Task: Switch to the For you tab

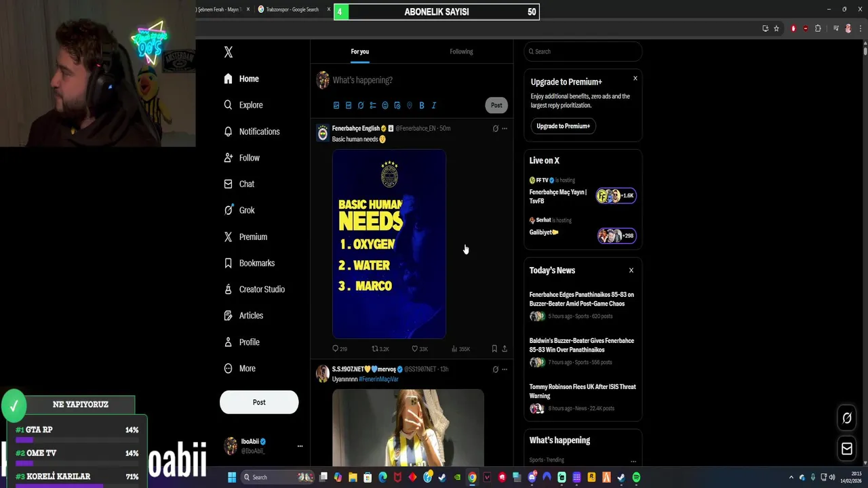Action: tap(360, 52)
